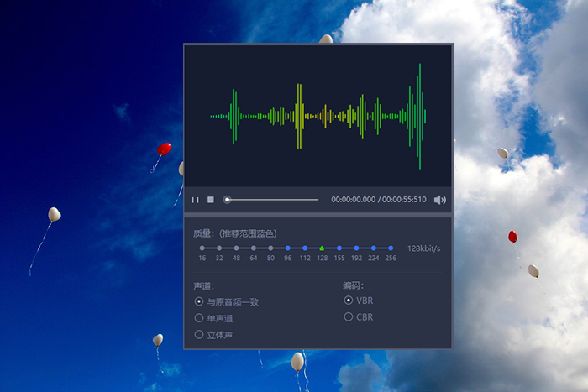This screenshot has height=392, width=588.
Task: Click the 00:00:00.000 time readout
Action: (x=353, y=200)
